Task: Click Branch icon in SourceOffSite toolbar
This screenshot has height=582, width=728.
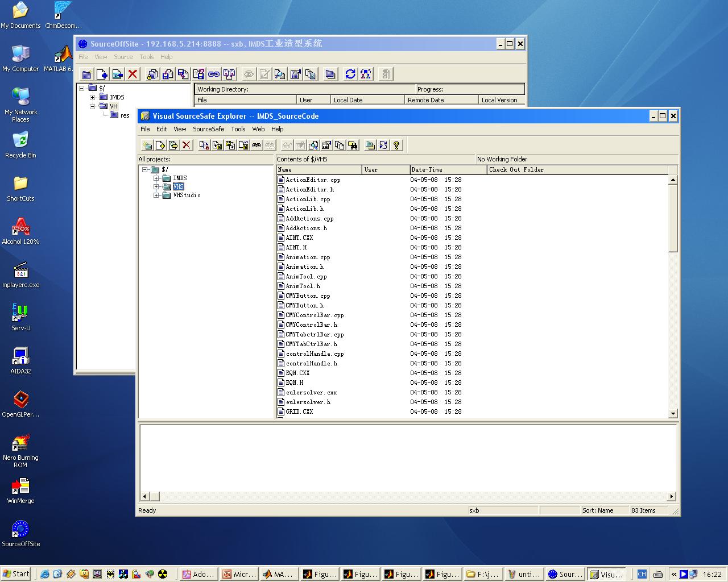Action: click(x=229, y=74)
